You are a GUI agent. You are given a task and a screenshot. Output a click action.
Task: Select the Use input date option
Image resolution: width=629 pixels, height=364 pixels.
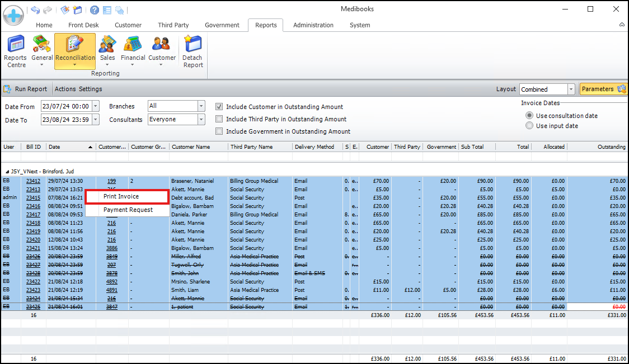click(529, 126)
